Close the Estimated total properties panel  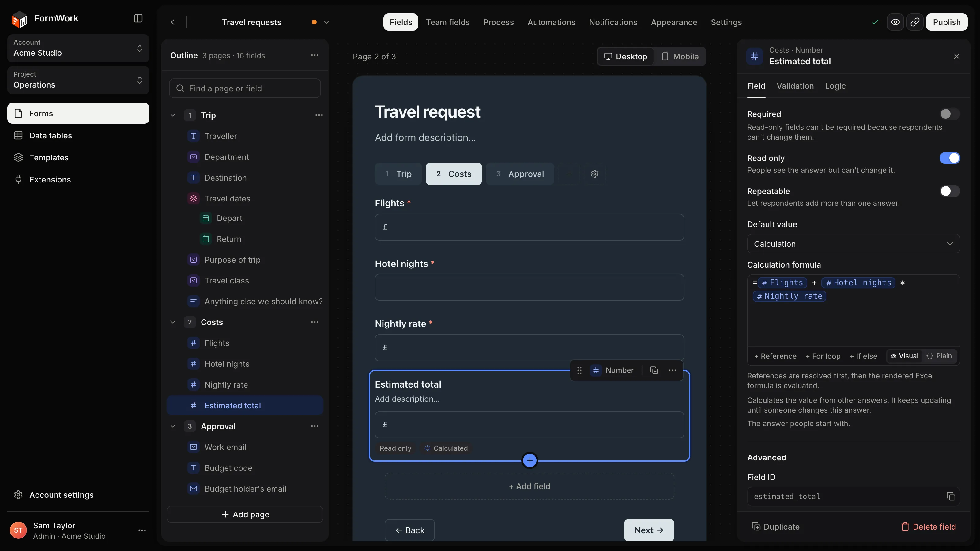(x=956, y=56)
